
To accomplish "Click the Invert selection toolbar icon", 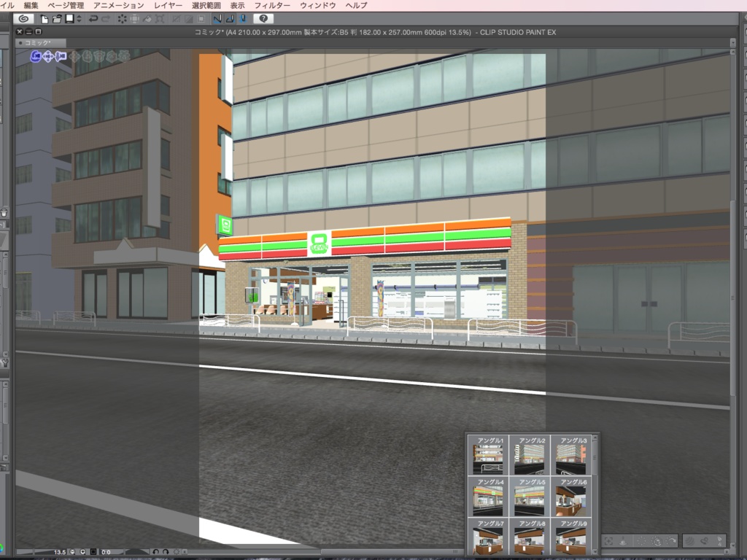I will click(189, 19).
